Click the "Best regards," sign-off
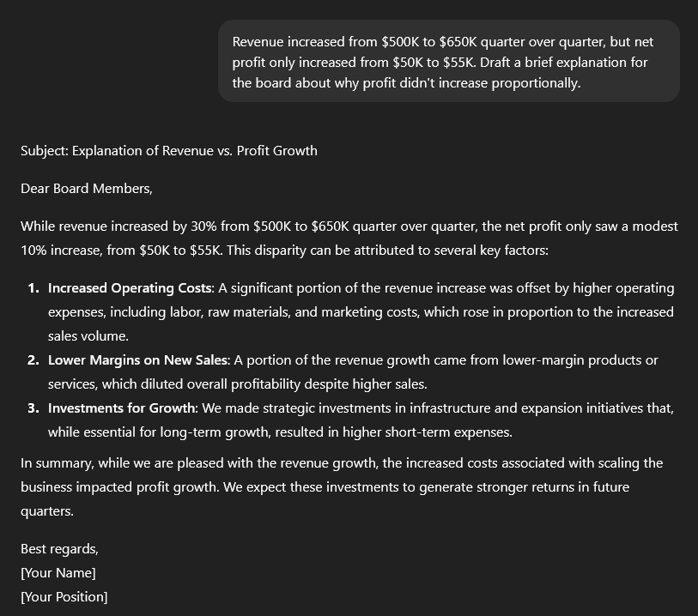This screenshot has height=616, width=698. tap(59, 549)
